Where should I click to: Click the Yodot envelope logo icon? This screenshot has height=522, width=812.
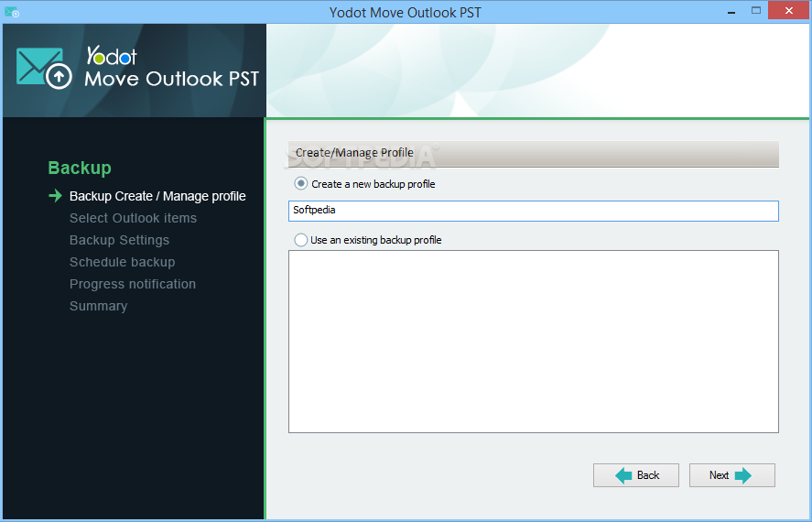44,69
